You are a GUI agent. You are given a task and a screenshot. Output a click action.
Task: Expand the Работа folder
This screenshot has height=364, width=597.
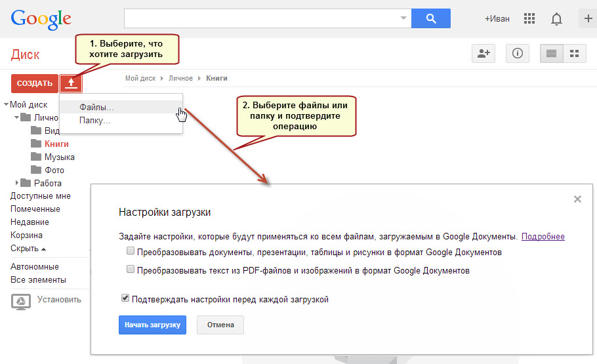17,183
